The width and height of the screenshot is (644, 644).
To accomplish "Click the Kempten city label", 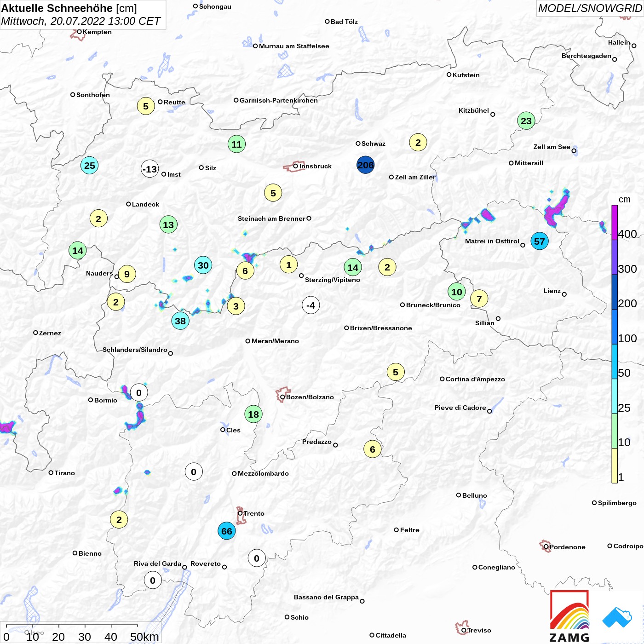I will tap(97, 32).
